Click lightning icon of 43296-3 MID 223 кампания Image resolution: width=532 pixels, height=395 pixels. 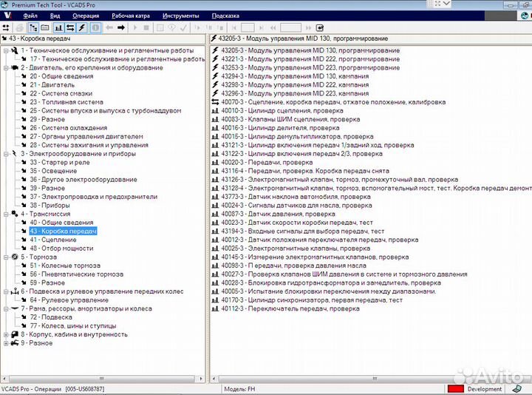coord(215,93)
